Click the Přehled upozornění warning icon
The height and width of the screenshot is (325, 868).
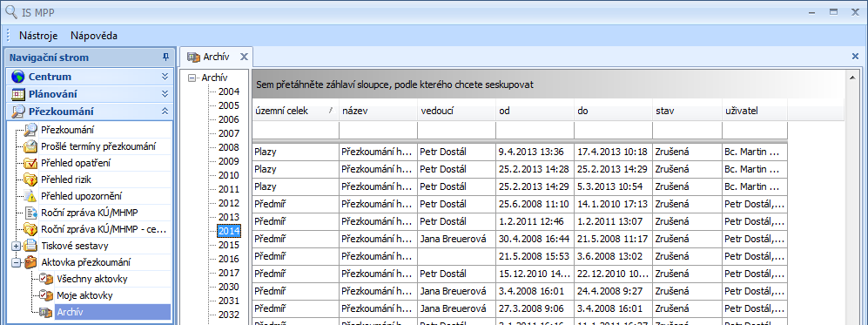30,196
